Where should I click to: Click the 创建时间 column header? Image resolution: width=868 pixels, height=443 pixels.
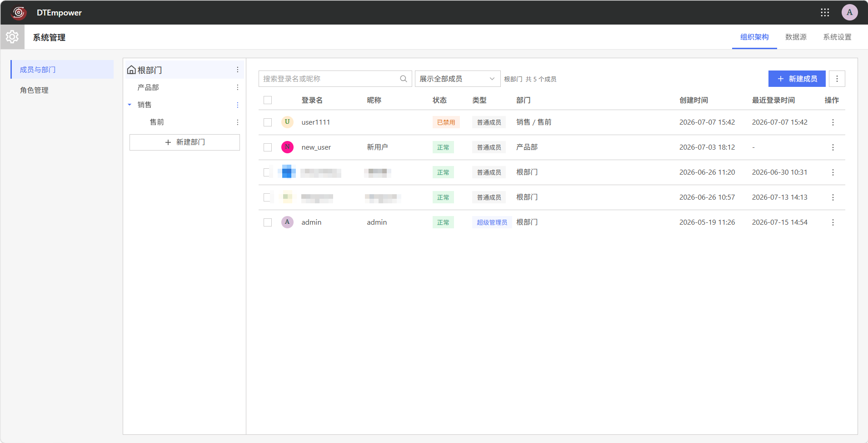click(693, 100)
